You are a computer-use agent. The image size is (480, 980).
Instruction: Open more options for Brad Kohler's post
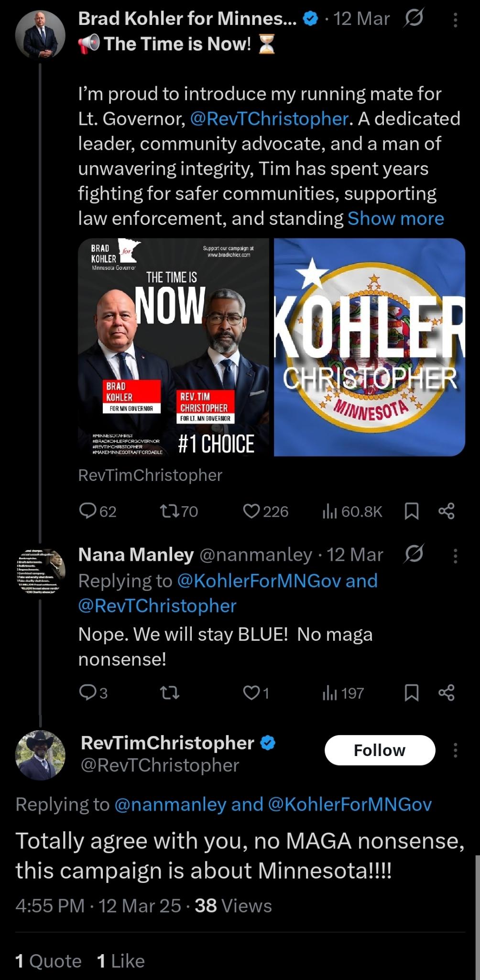point(455,20)
